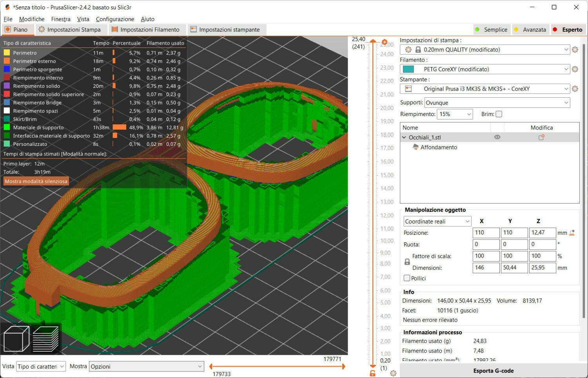Click the Esporta G-code button
The height and width of the screenshot is (378, 588).
[x=493, y=371]
